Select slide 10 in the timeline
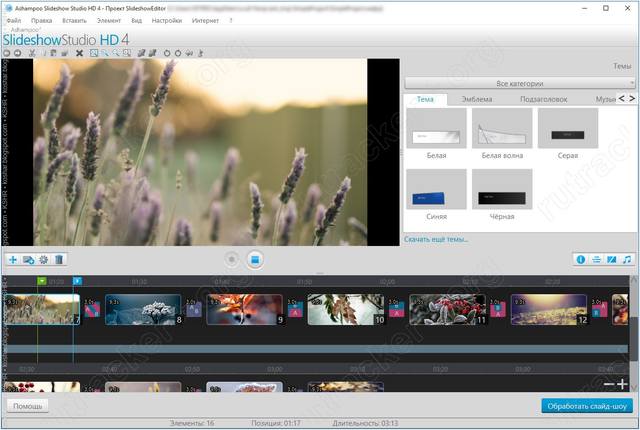 pyautogui.click(x=346, y=310)
